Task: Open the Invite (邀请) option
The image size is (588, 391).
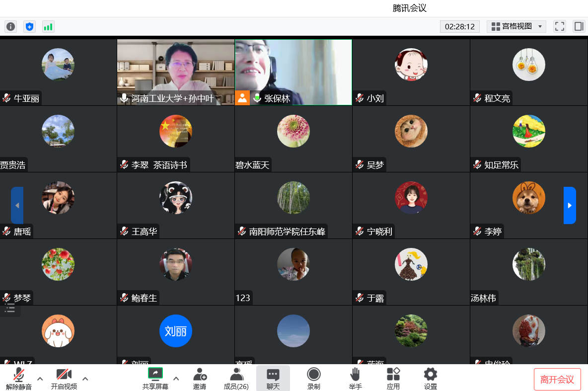Action: pyautogui.click(x=200, y=379)
